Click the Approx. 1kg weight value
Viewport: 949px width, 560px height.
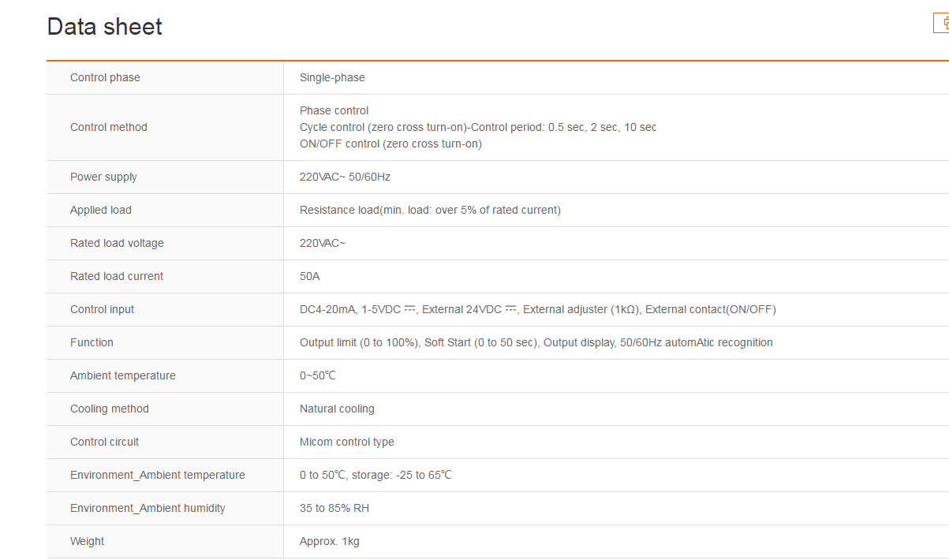point(330,541)
